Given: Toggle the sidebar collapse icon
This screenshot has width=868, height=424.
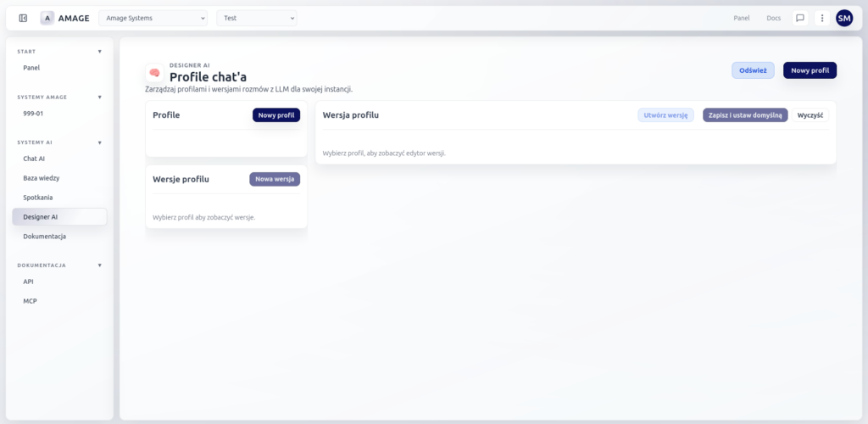Looking at the screenshot, I should click(23, 18).
